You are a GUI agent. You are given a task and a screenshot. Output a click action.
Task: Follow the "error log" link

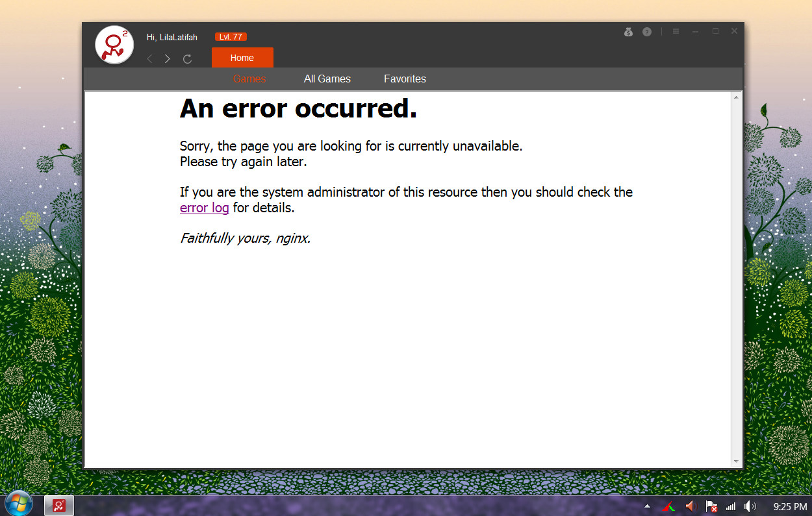204,208
